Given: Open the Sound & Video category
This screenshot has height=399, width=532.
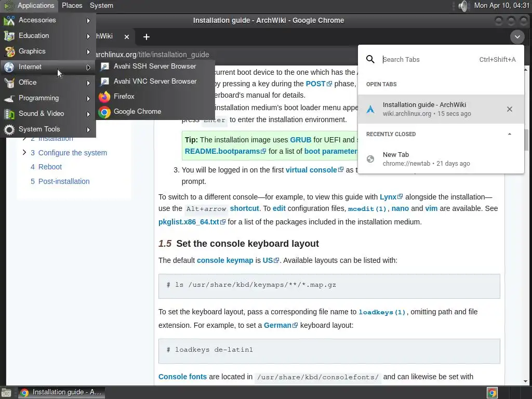Looking at the screenshot, I should pos(48,114).
